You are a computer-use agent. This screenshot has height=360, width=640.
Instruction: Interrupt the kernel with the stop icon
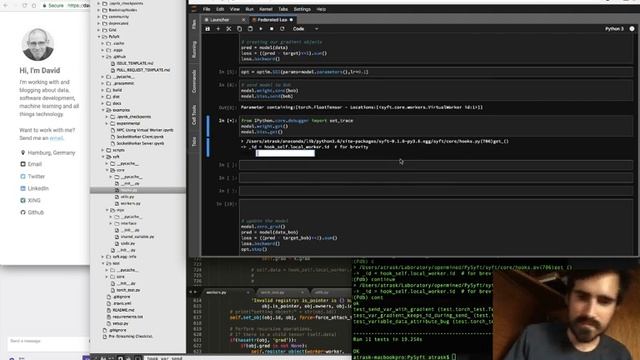pyautogui.click(x=271, y=29)
